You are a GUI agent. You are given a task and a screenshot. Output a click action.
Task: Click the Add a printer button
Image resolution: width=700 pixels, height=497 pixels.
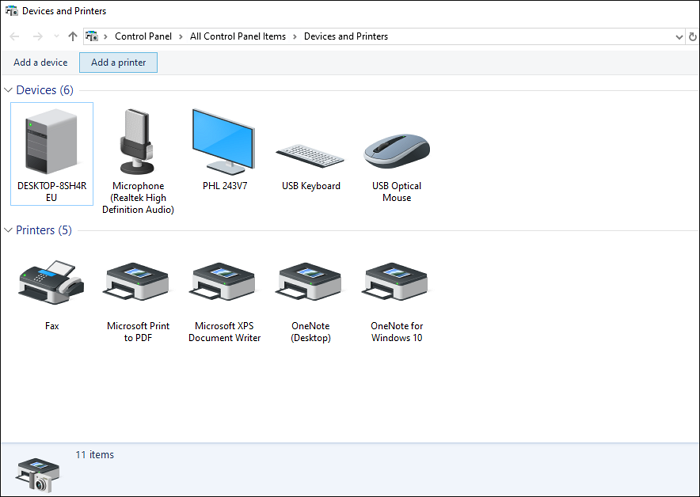[118, 63]
